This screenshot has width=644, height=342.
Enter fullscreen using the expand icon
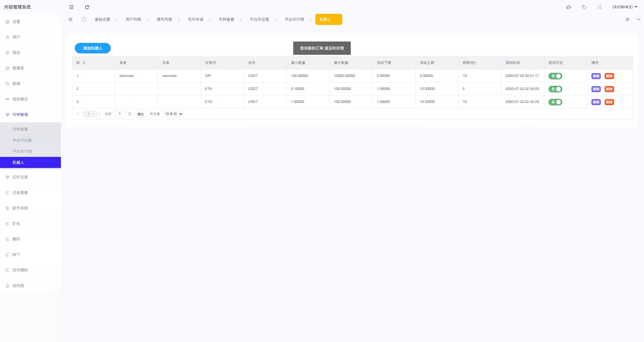[x=599, y=7]
